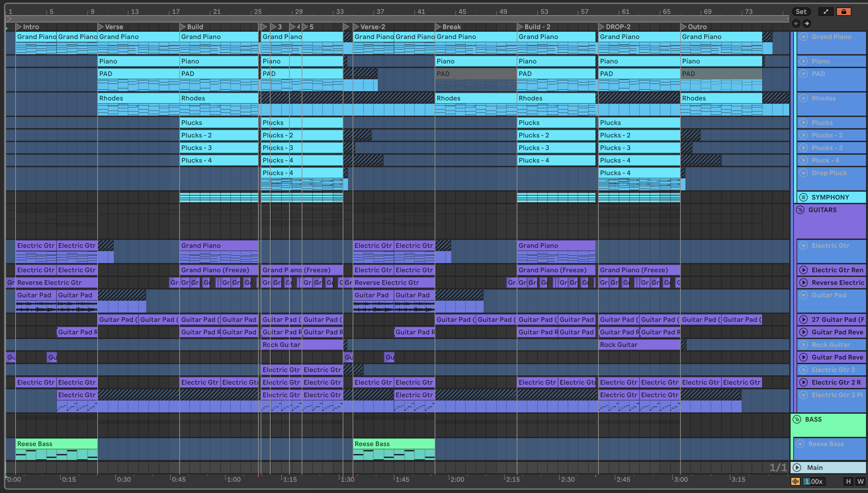The width and height of the screenshot is (868, 493).
Task: Jump to the previous locator arrow
Action: click(796, 23)
